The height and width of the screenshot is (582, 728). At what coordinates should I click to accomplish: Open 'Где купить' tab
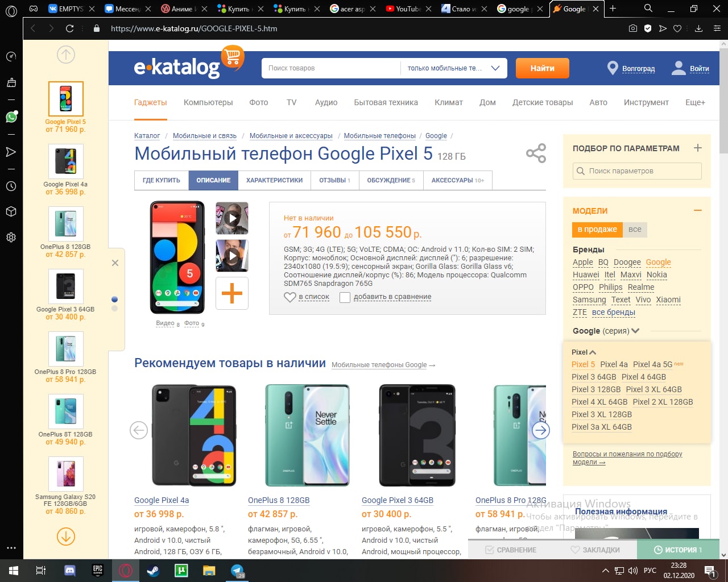(x=162, y=180)
